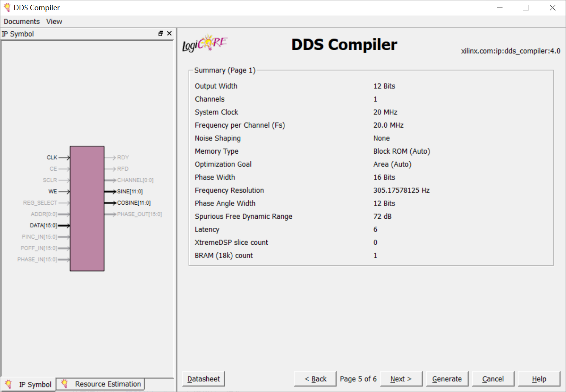Minimize the DDS Compiler window
This screenshot has width=566, height=392.
tap(500, 8)
